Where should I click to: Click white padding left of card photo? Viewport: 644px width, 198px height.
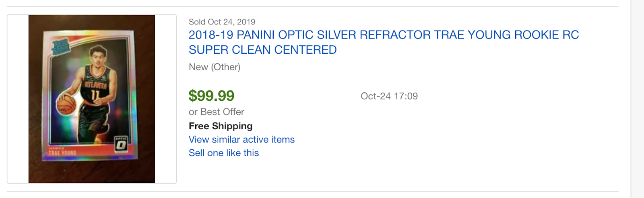[x=18, y=99]
